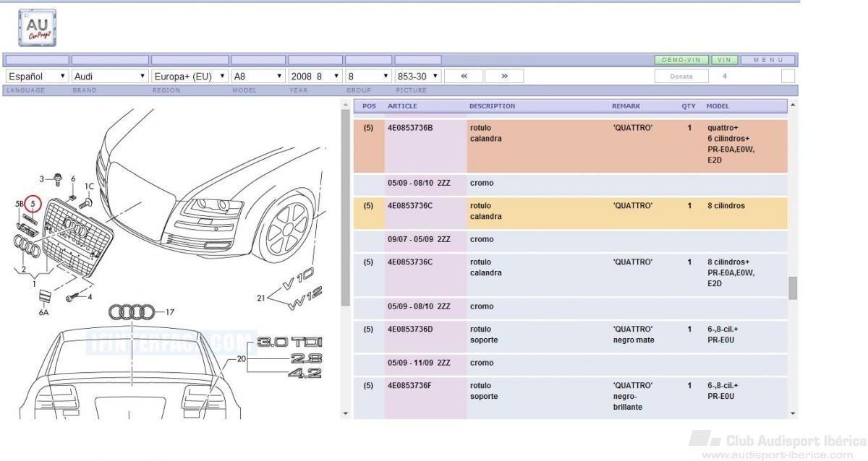Click the date range '05/09 - 11/09 2ZZ'

coord(419,363)
